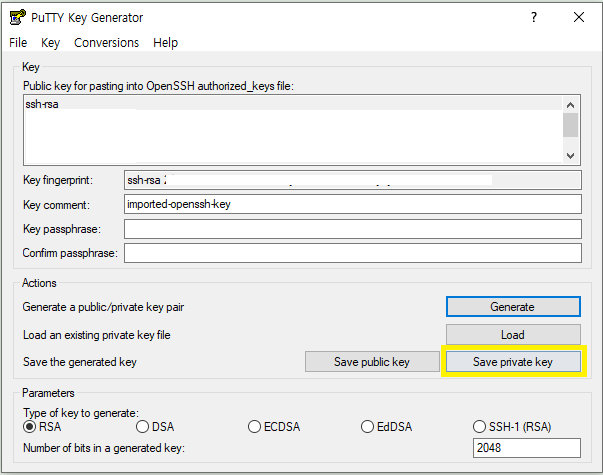The image size is (603, 475).
Task: Click the public key scrollbar down arrow
Action: point(571,155)
